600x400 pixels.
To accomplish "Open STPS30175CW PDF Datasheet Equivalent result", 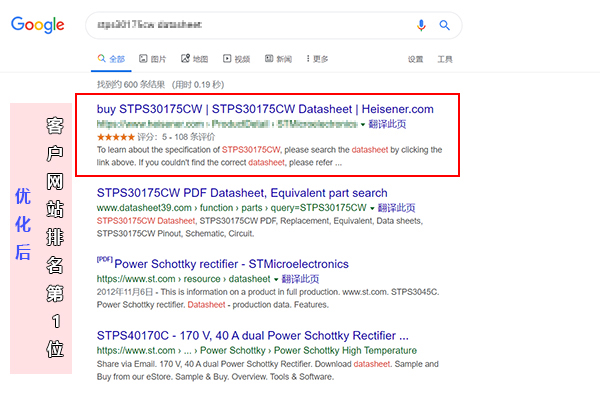I will [242, 193].
